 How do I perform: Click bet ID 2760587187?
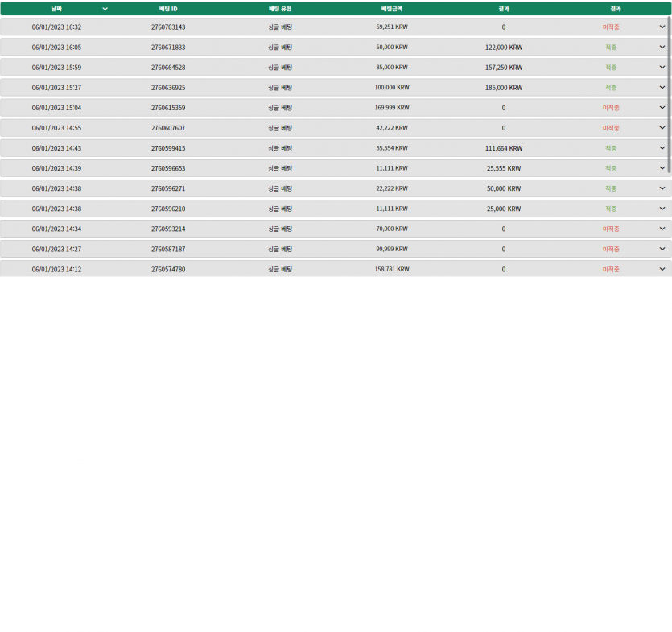click(168, 249)
